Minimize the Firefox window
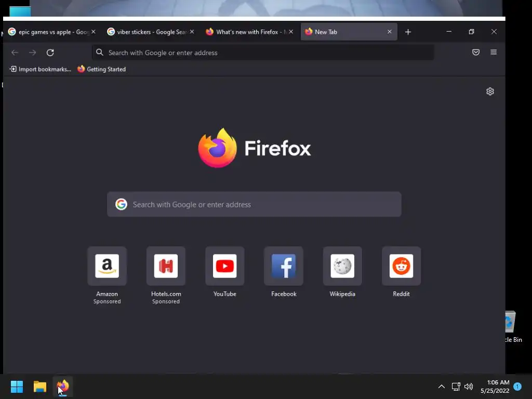Viewport: 532px width, 399px height. 449,32
